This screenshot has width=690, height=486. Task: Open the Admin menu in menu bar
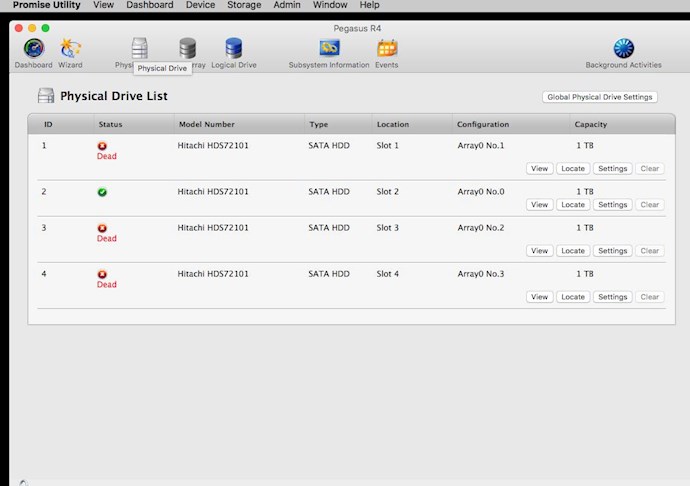tap(286, 5)
